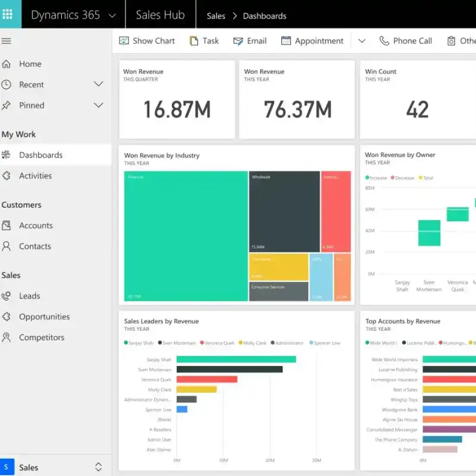Open more activity options chevron after Appointment
476x476 pixels.
click(362, 41)
